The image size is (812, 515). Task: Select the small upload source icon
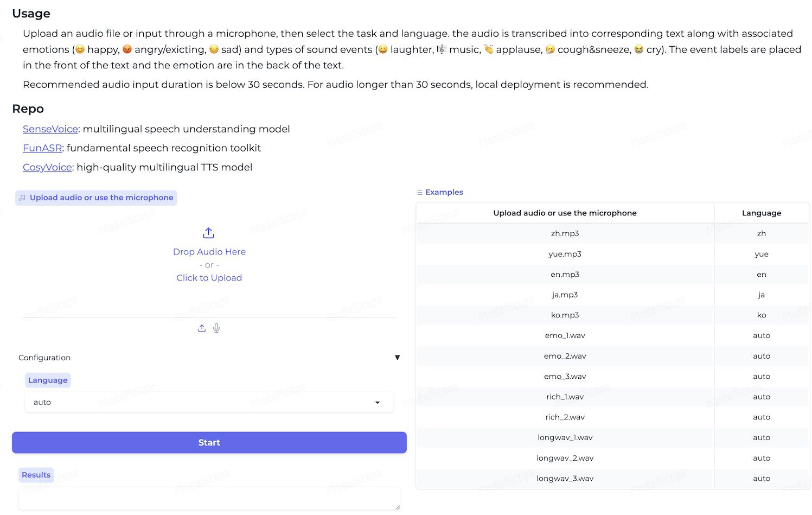[x=202, y=328]
